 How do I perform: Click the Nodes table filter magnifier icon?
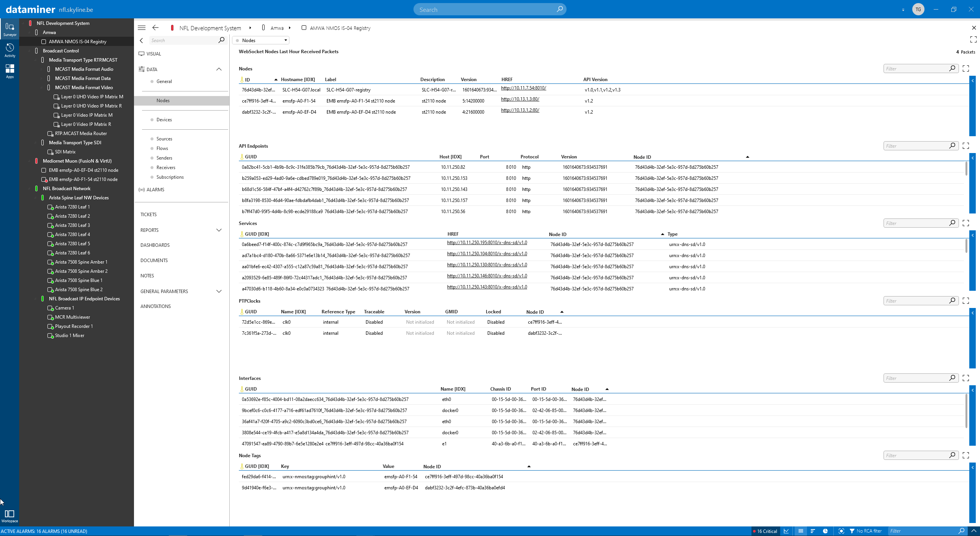point(952,68)
